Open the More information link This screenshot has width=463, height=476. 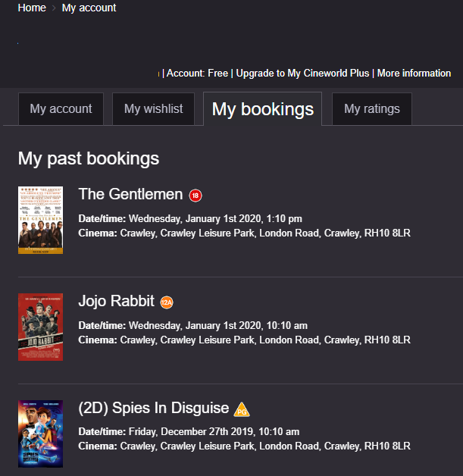pos(414,74)
